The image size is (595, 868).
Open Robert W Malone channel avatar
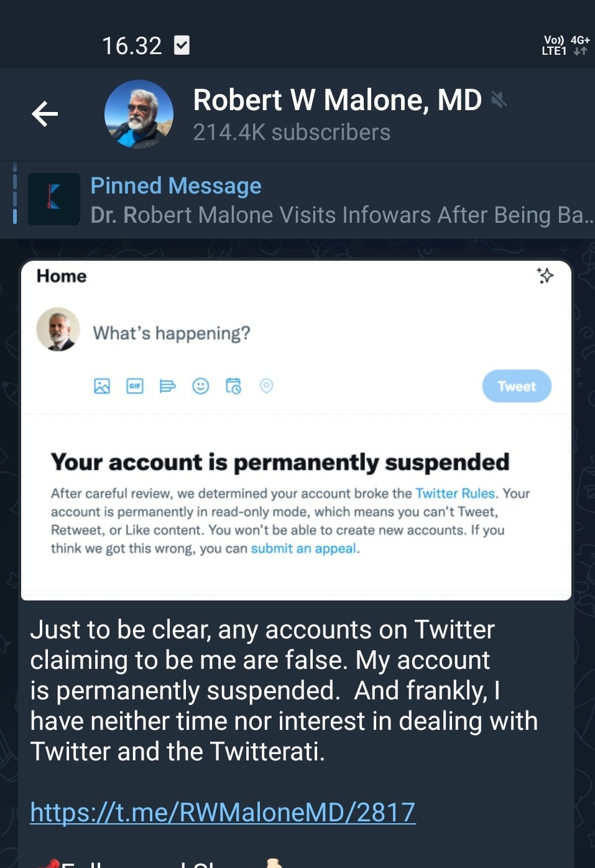click(139, 114)
